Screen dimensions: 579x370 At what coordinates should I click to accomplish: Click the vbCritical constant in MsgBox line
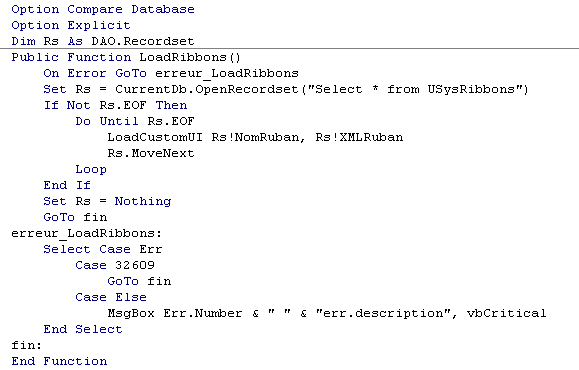click(506, 313)
